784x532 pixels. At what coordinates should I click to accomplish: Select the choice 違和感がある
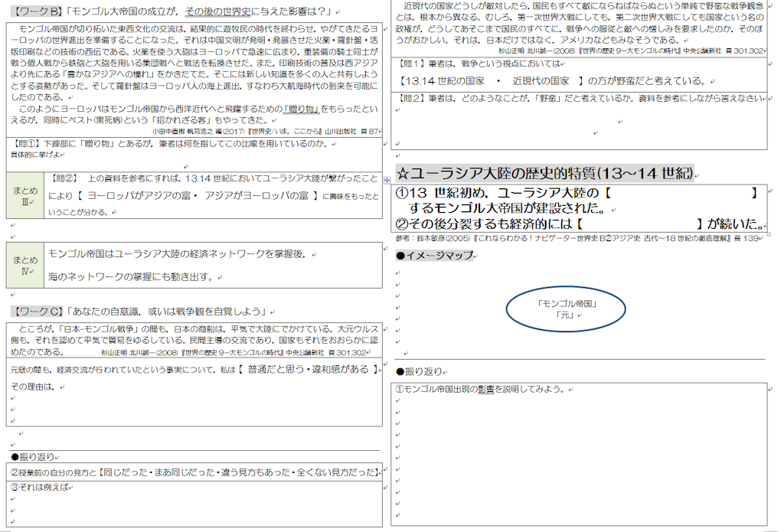[341, 370]
